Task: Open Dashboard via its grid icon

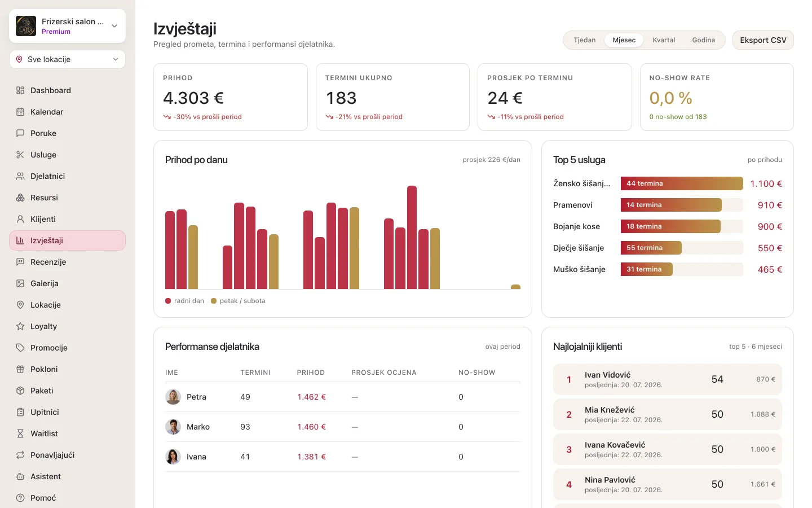Action: tap(20, 90)
